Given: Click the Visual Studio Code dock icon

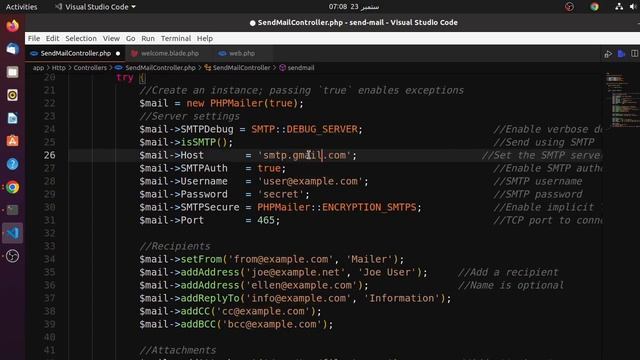Looking at the screenshot, I should (x=12, y=233).
